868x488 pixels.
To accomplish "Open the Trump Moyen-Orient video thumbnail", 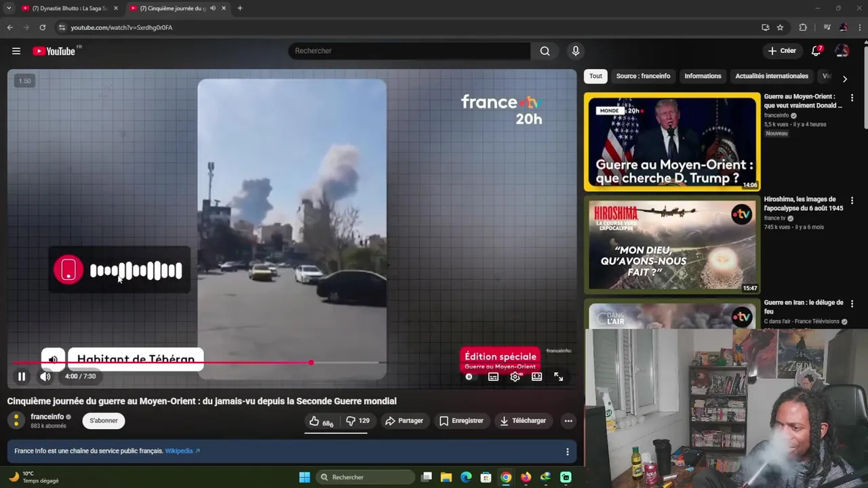I will click(672, 142).
